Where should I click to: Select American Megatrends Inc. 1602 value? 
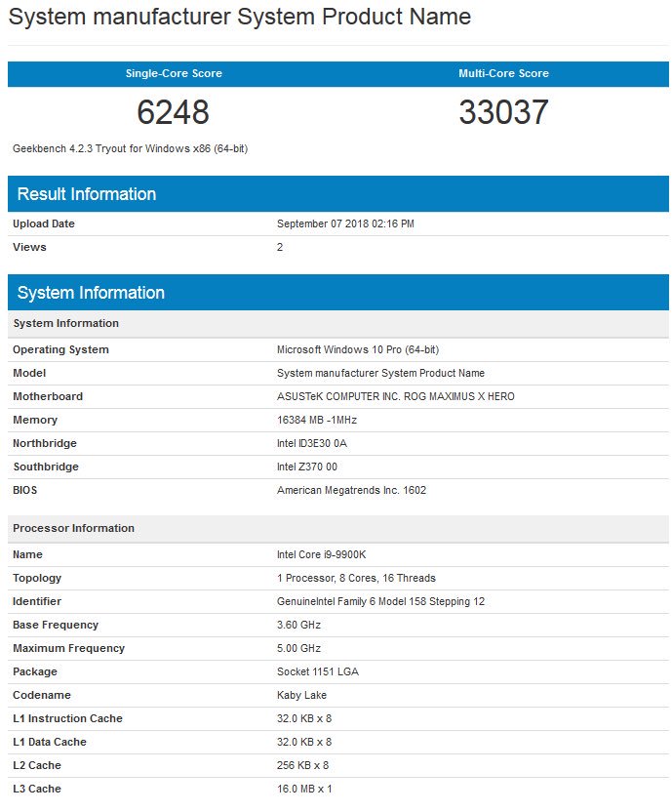point(351,490)
